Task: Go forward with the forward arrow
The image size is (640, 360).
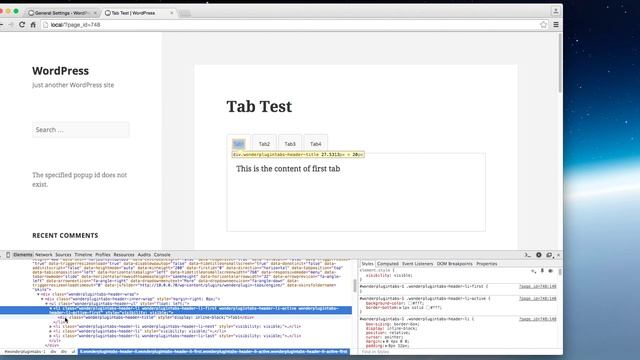Action: point(11,25)
